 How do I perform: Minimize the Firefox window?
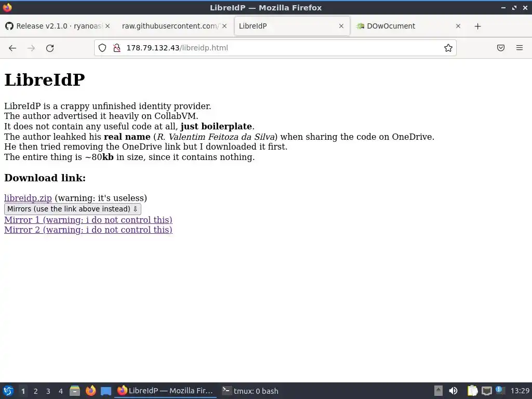pyautogui.click(x=503, y=7)
